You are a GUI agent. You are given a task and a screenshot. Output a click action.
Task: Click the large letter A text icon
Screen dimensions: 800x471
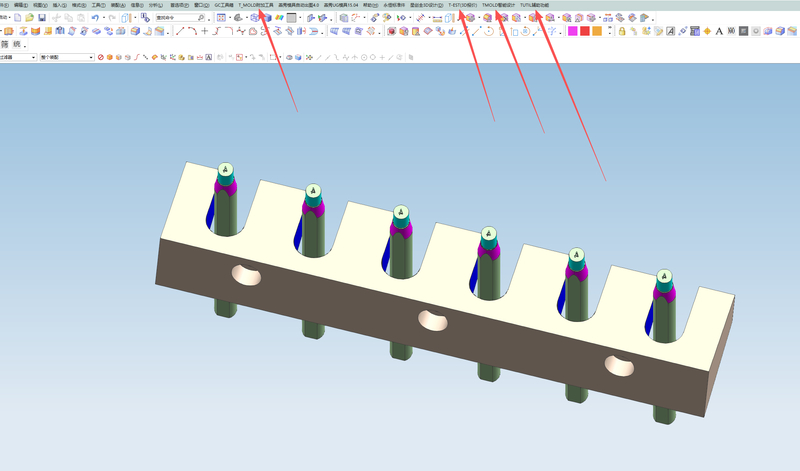tap(719, 31)
